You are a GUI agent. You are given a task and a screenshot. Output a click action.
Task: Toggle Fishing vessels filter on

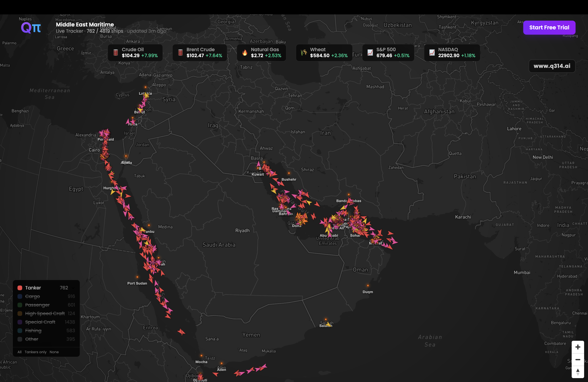tap(33, 331)
